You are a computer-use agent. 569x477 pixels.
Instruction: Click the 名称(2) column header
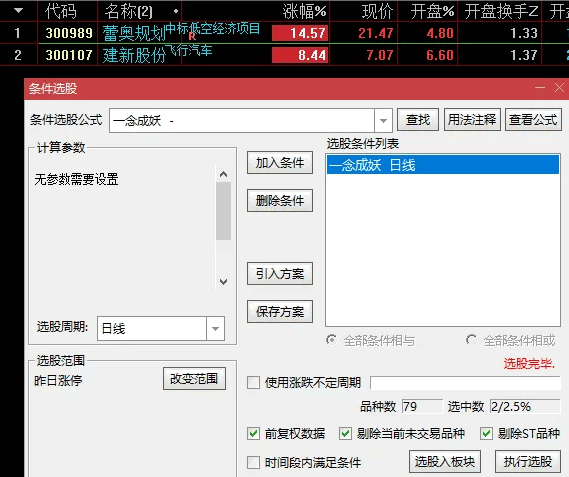[x=128, y=11]
